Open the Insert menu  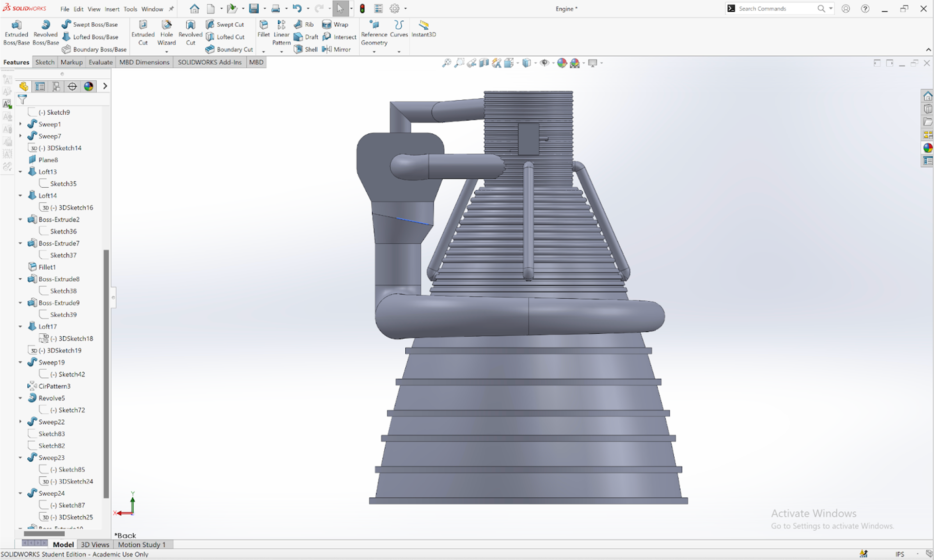pos(112,9)
